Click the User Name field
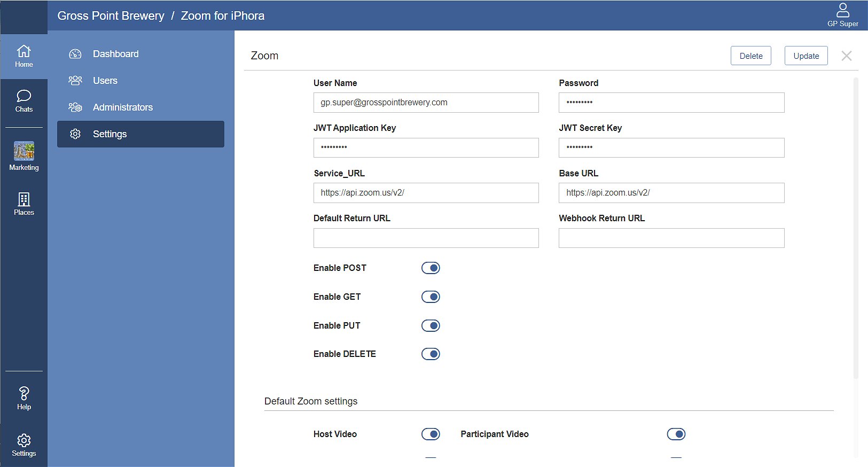 click(x=426, y=103)
